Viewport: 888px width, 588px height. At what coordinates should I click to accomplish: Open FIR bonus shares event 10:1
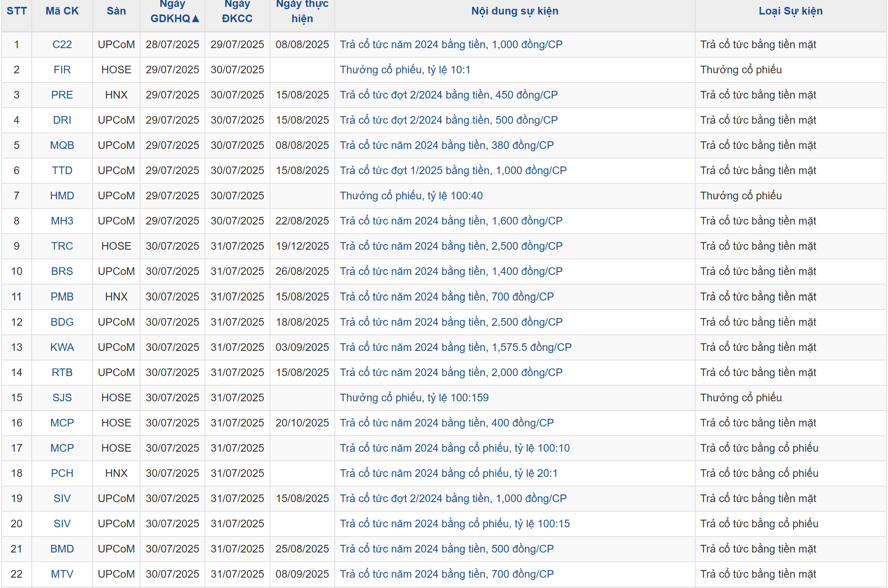click(405, 70)
